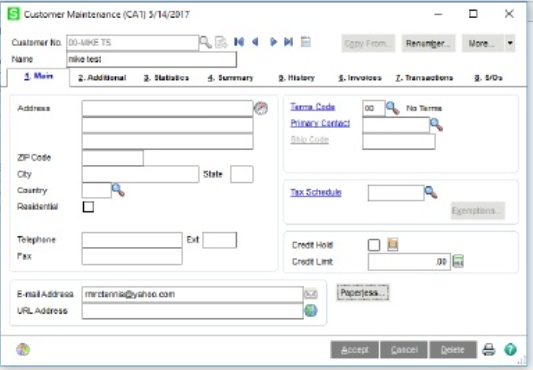This screenshot has width=533, height=370.
Task: Open the memo/notes icon after navigation arrows
Action: (x=306, y=42)
